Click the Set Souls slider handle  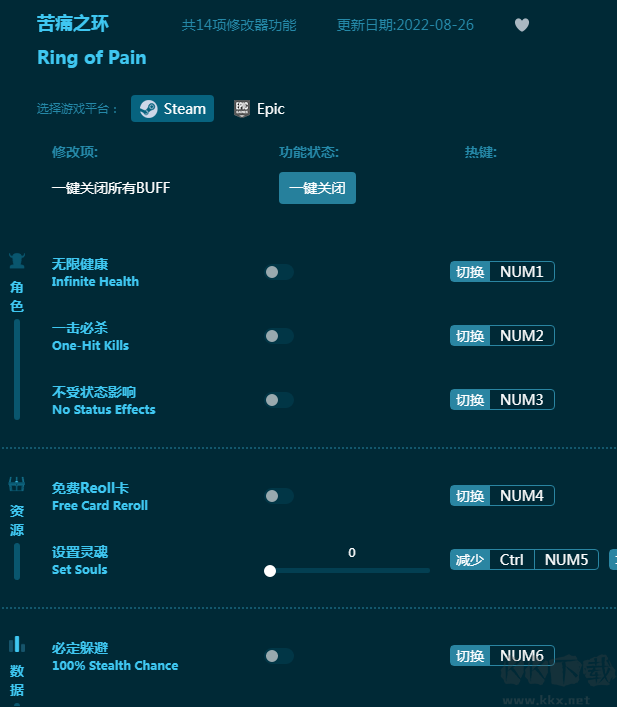point(270,571)
